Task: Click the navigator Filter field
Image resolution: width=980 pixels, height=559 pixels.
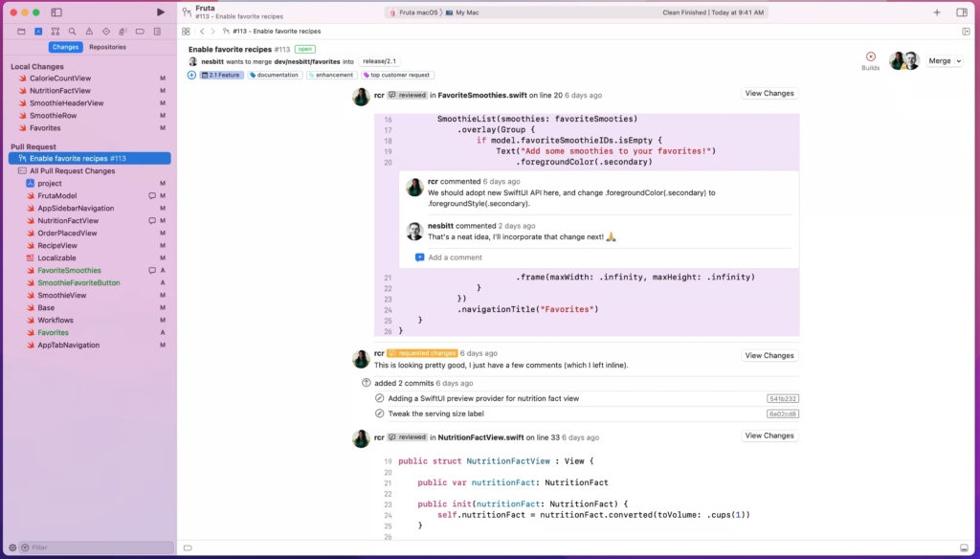Action: [97, 548]
